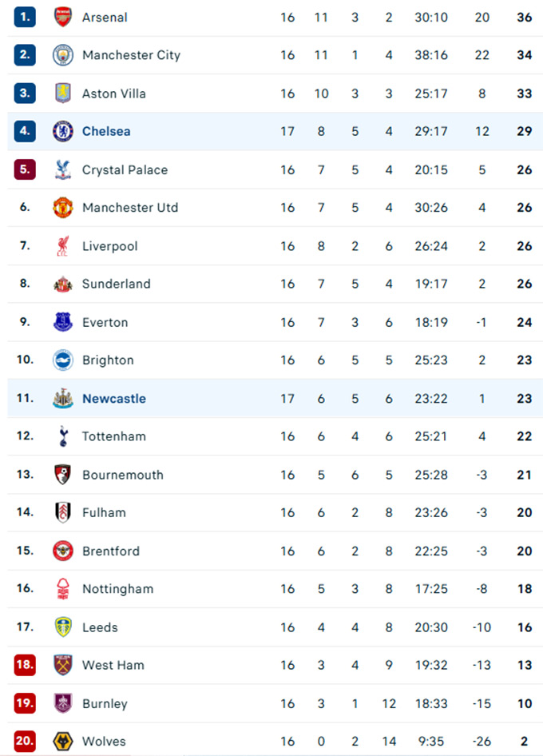Screen dimensions: 543x756
Task: Click the West Ham club crest
Action: (x=63, y=665)
